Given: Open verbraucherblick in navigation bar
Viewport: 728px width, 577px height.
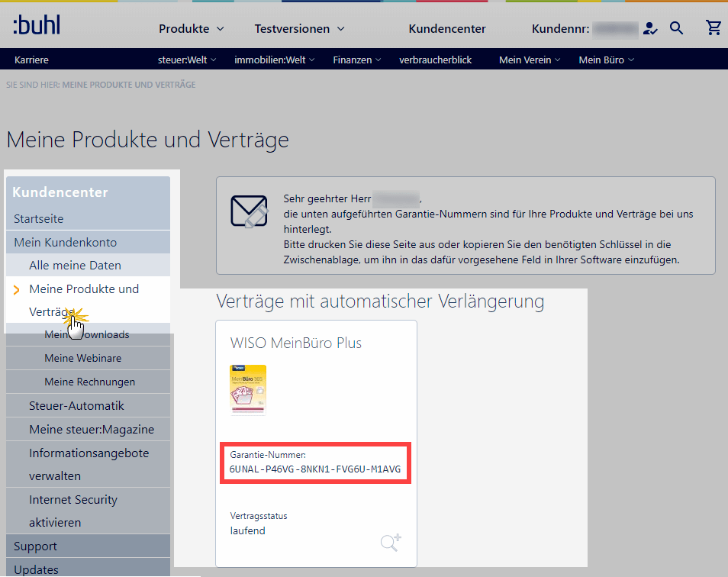Looking at the screenshot, I should tap(435, 60).
